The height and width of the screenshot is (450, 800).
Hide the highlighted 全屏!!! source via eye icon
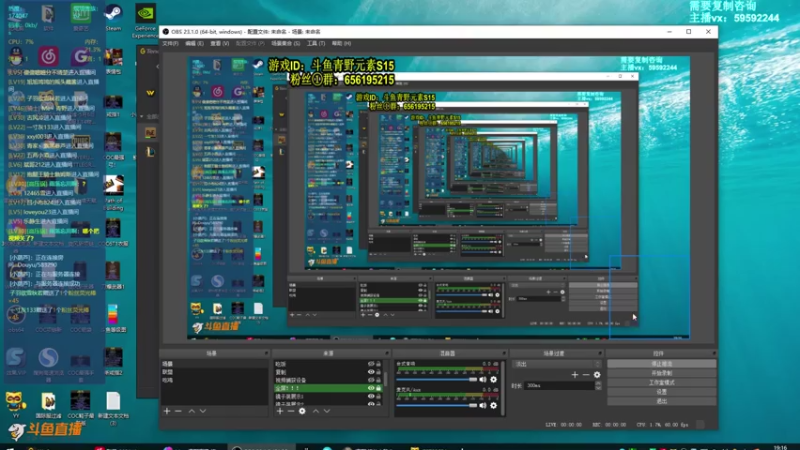(x=371, y=388)
